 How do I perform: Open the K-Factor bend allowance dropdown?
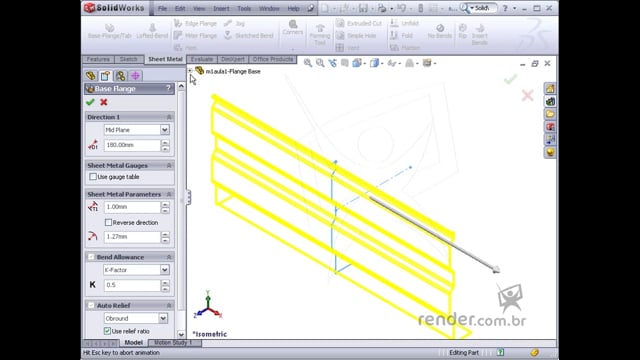[164, 270]
